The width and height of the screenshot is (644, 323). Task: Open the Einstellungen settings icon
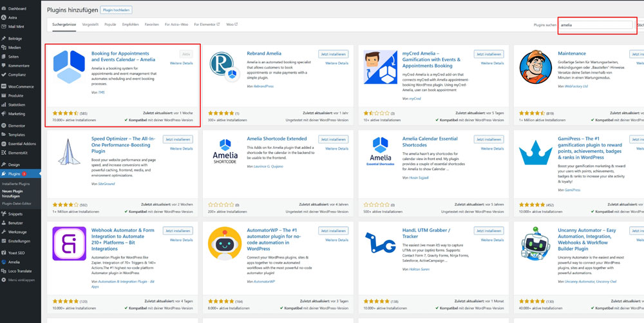4,241
